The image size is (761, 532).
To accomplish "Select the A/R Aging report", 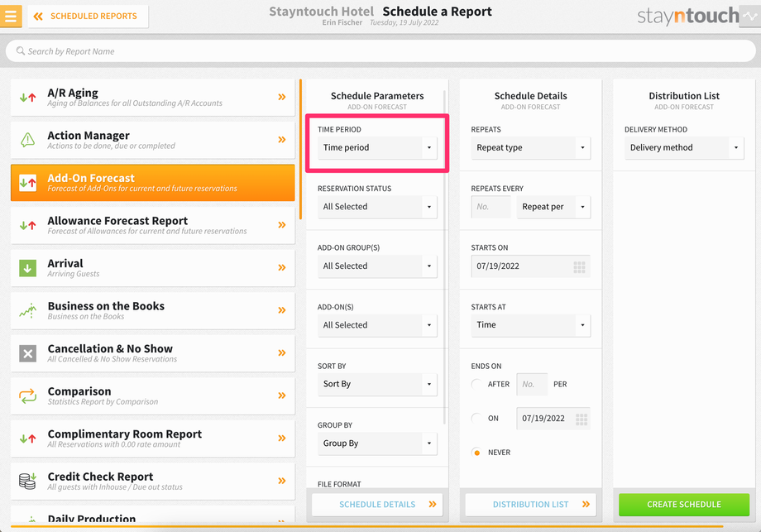I will [152, 97].
